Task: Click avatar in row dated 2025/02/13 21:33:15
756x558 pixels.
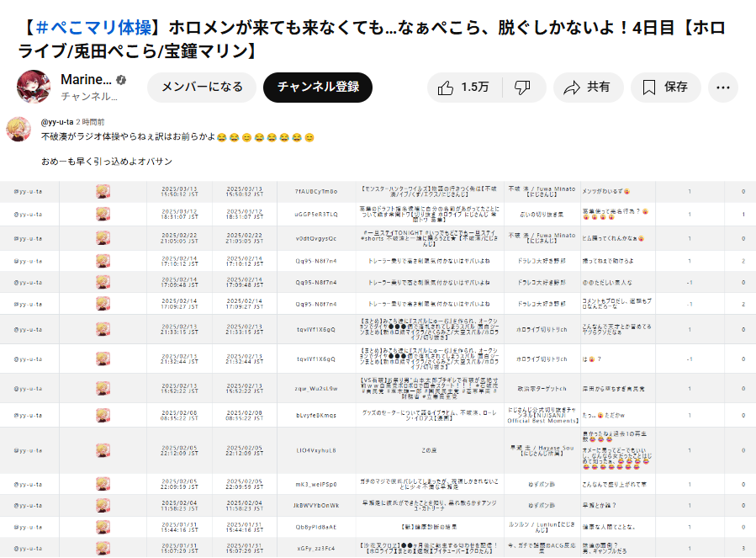Action: pos(103,330)
